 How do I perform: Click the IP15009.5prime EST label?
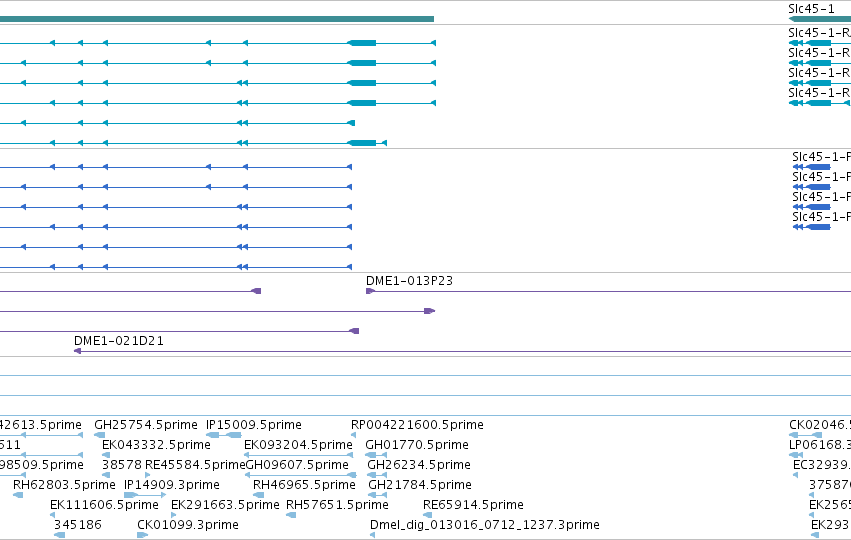[253, 425]
